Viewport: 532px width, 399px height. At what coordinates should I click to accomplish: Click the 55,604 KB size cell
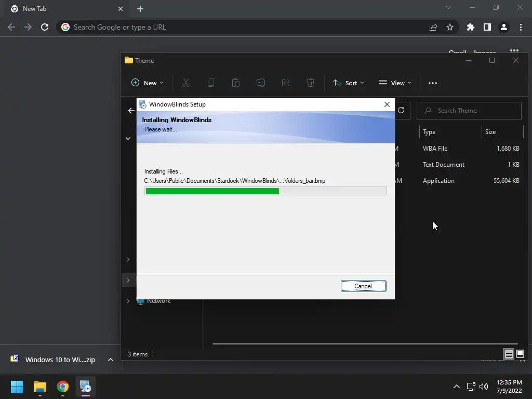click(506, 181)
